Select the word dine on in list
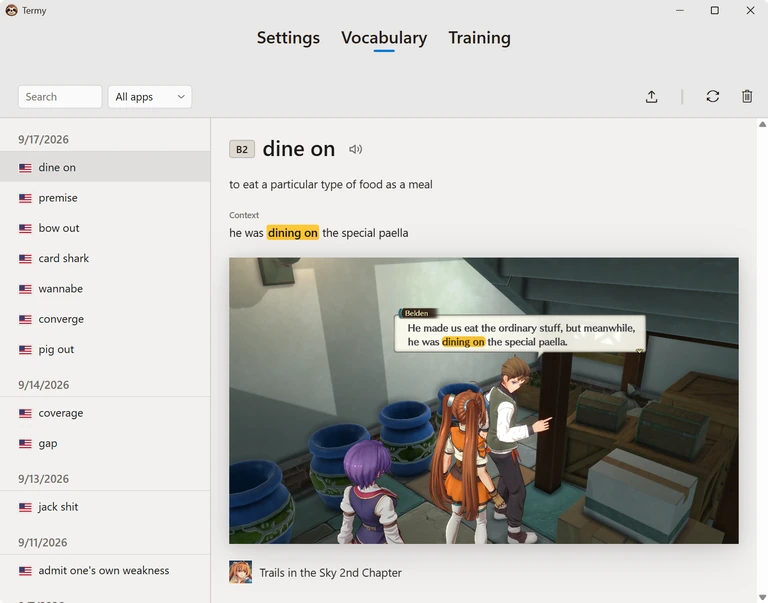 [x=105, y=167]
